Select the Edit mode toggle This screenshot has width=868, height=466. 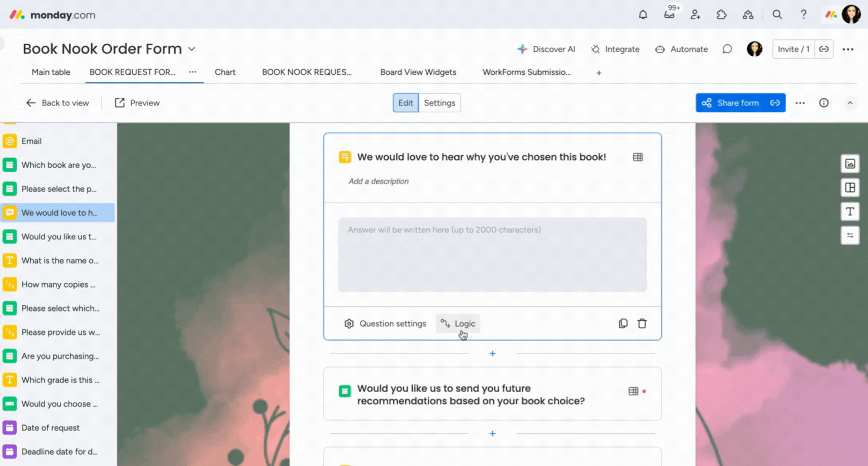(405, 103)
